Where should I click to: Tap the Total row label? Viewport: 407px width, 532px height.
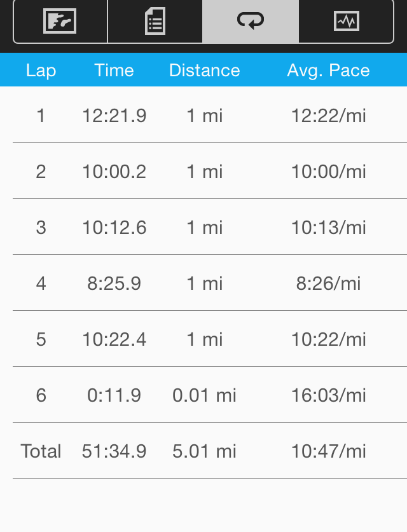pos(41,451)
